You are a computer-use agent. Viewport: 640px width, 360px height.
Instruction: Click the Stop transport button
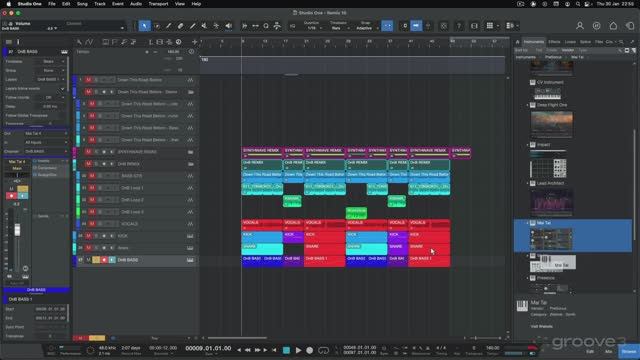[x=286, y=350]
